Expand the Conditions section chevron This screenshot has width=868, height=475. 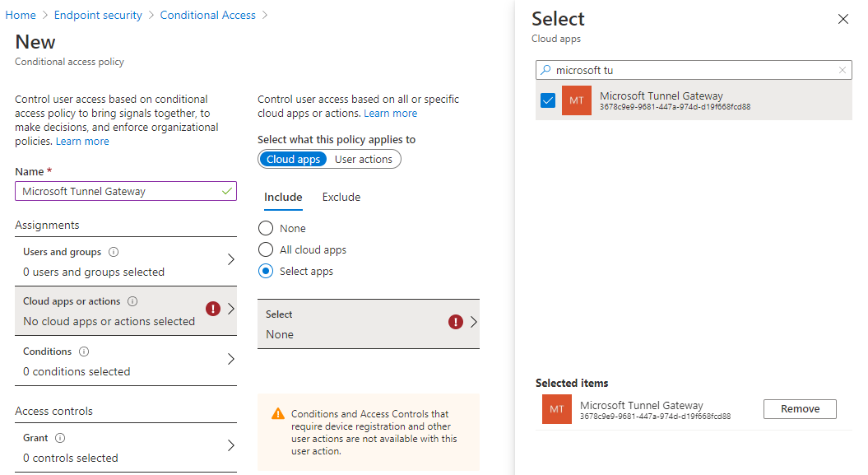coord(231,359)
